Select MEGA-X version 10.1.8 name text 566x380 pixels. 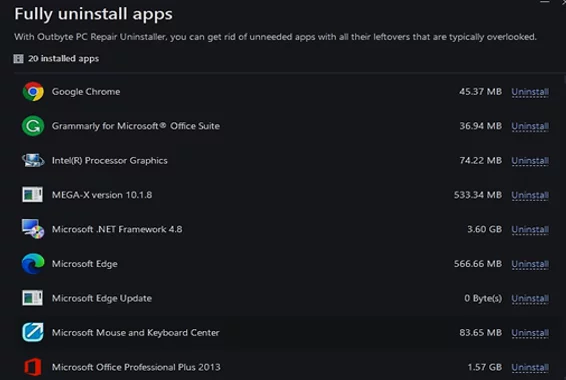pyautogui.click(x=102, y=195)
